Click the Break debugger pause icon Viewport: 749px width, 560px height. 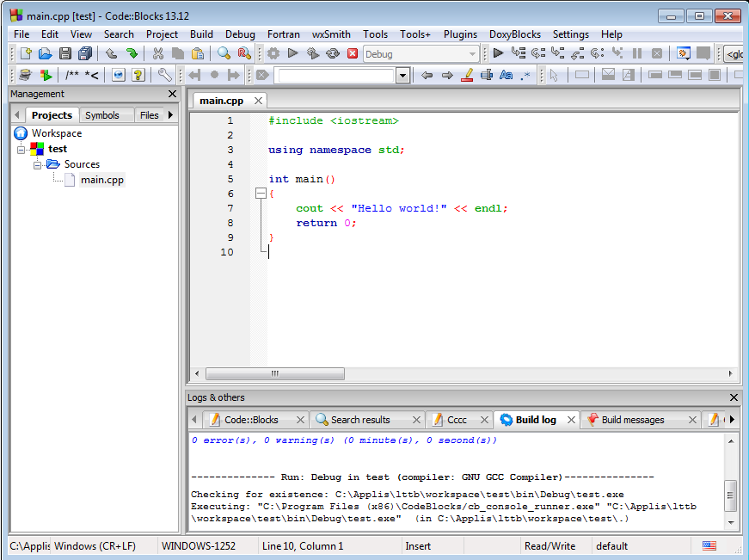[636, 53]
